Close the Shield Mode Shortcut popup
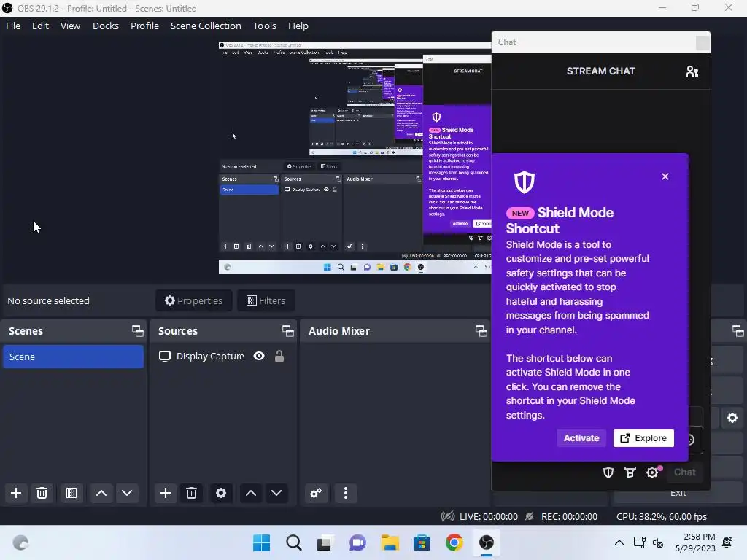The image size is (747, 560). [x=665, y=176]
